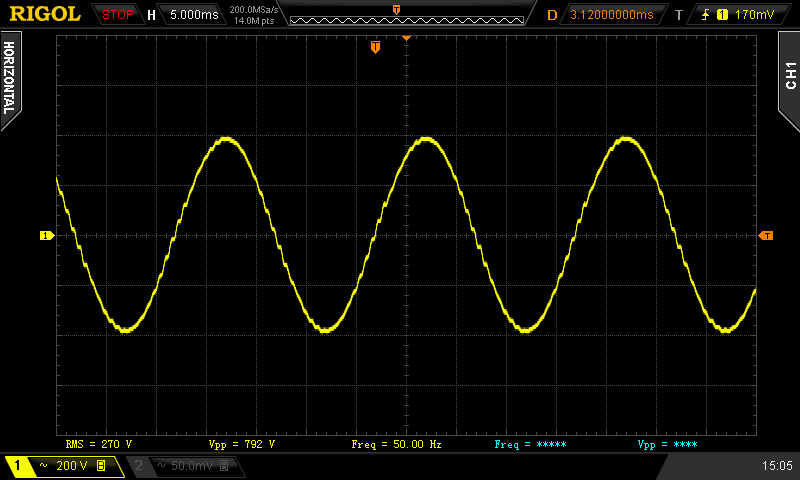800x480 pixels.
Task: Enable channel 2 at 50.0mV
Action: click(182, 466)
